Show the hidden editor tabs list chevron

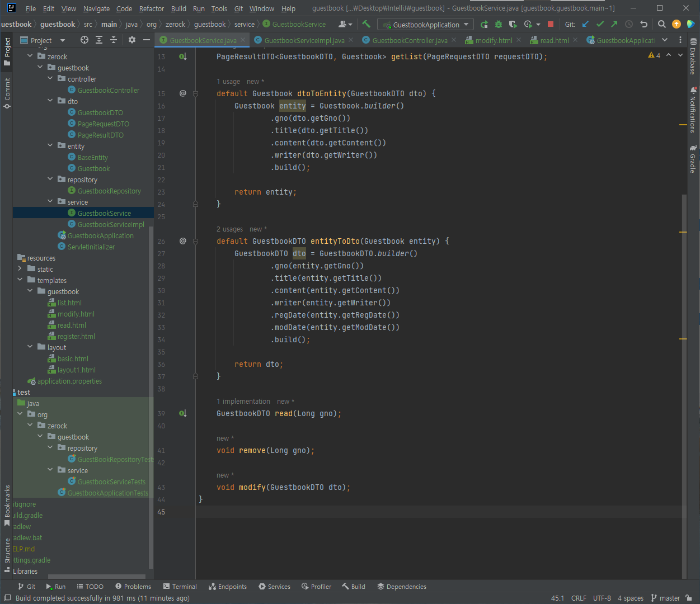665,40
